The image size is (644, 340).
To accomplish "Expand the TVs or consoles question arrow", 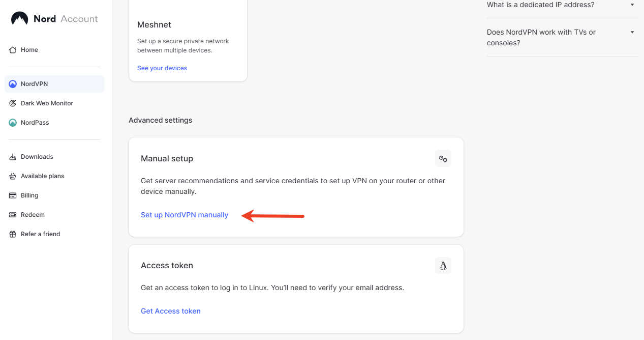I will tap(632, 32).
